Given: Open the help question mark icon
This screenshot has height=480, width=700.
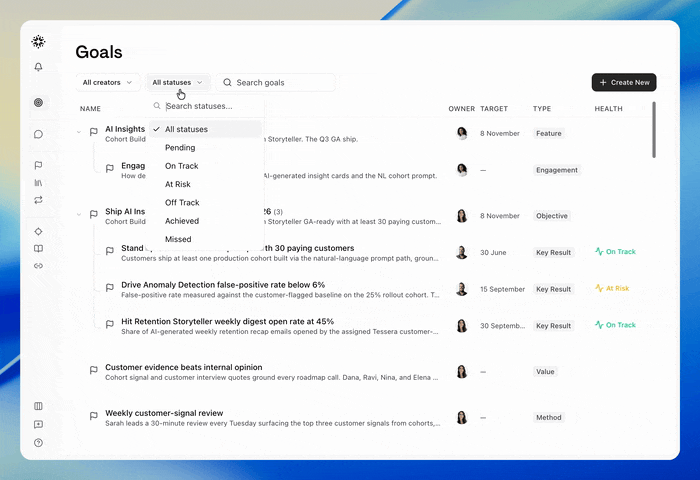Looking at the screenshot, I should coord(38,443).
